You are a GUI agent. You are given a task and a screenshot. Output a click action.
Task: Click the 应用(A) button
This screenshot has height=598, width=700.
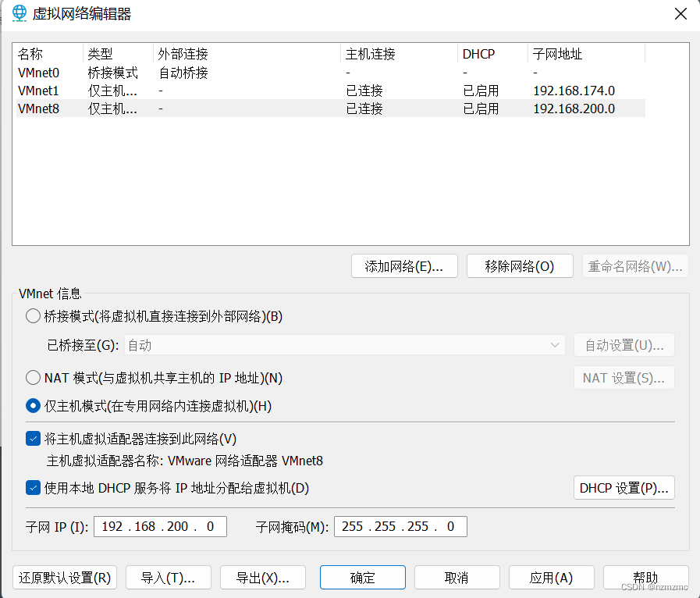pos(552,578)
